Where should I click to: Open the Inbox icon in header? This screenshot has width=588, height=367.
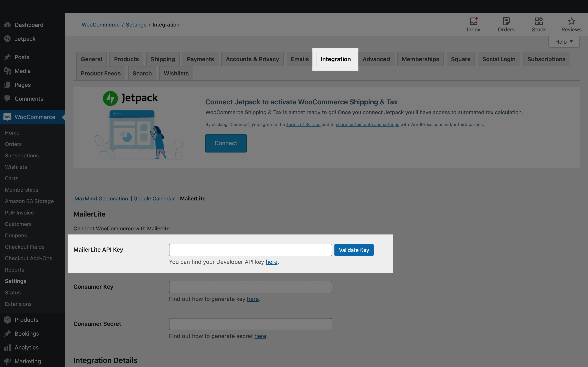coord(473,21)
